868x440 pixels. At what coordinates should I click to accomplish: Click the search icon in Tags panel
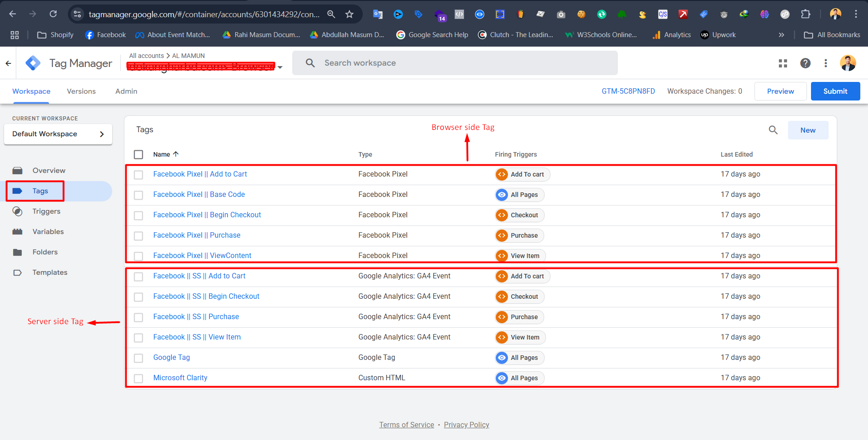773,130
